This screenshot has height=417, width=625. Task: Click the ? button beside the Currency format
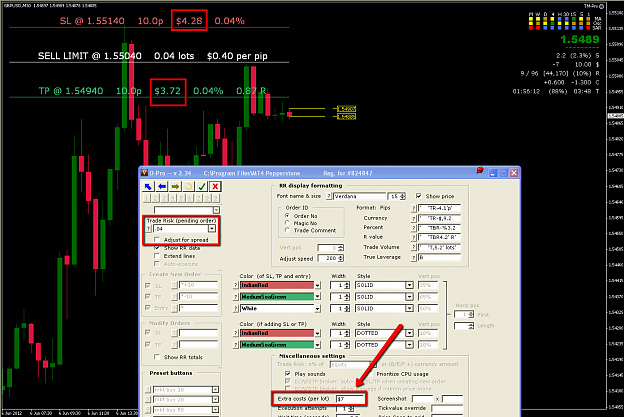[x=413, y=218]
